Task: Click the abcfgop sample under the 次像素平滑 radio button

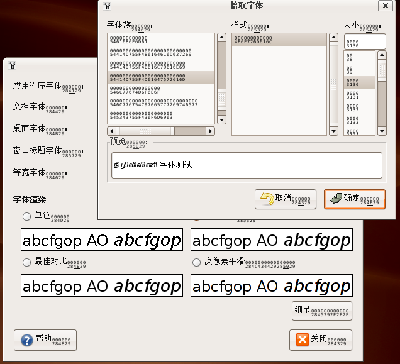Action: click(272, 286)
